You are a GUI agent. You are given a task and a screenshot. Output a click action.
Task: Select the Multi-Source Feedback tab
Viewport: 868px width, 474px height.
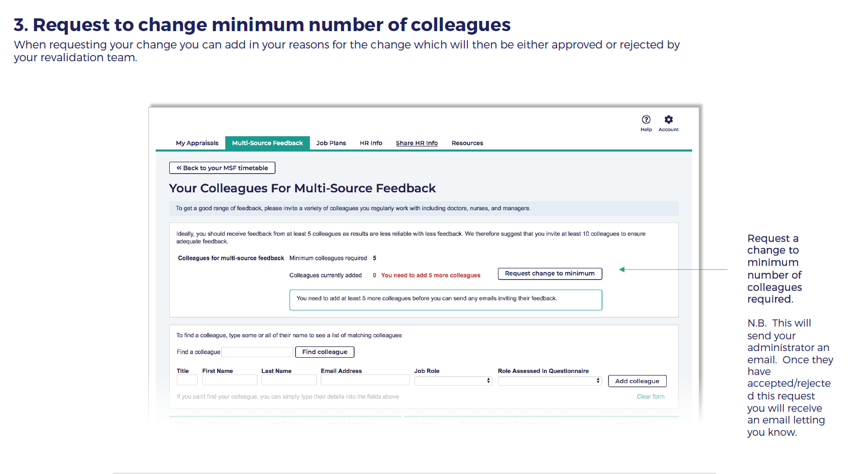tap(267, 143)
